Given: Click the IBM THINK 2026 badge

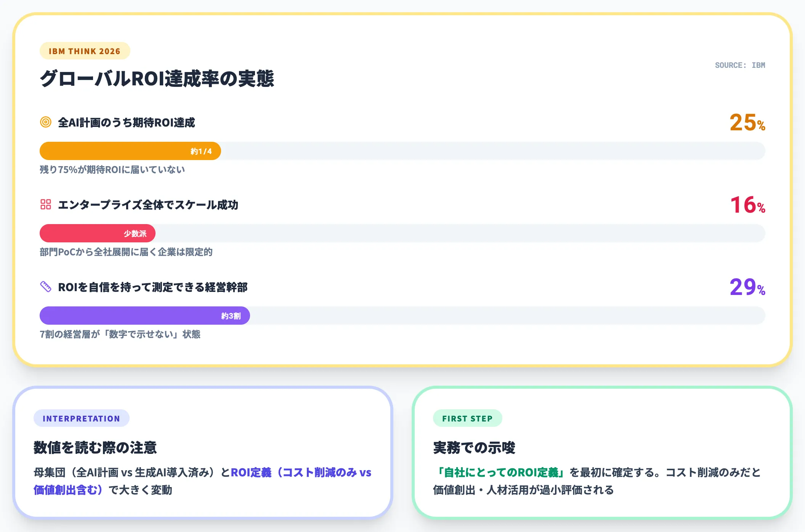Looking at the screenshot, I should point(85,51).
